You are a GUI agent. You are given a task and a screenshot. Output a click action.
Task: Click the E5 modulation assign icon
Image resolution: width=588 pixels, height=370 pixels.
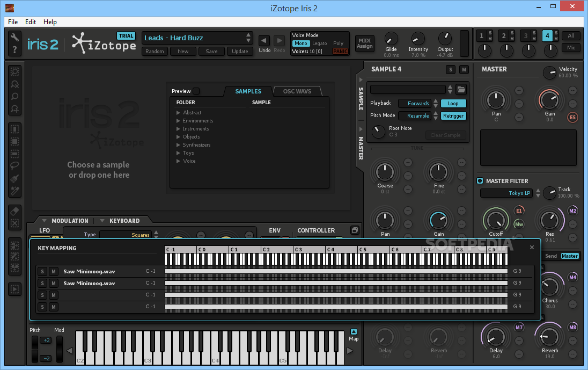coord(572,118)
